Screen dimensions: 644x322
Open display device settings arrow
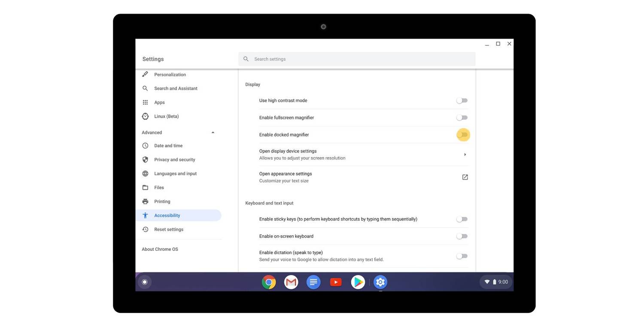[x=465, y=155]
